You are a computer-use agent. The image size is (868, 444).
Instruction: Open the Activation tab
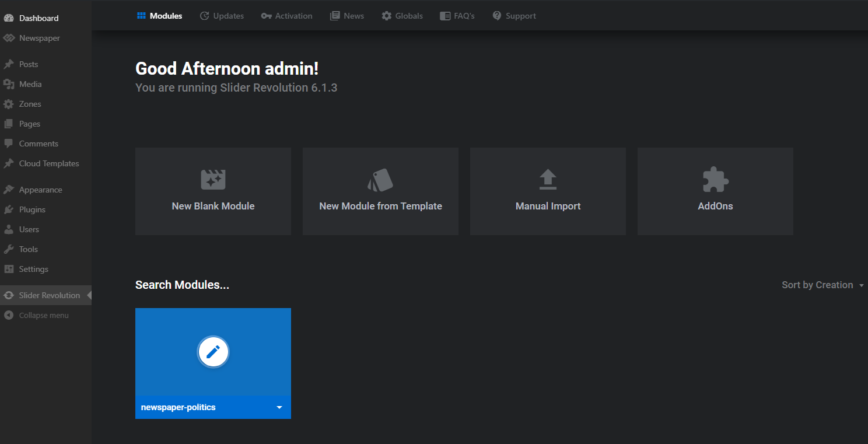tap(286, 16)
